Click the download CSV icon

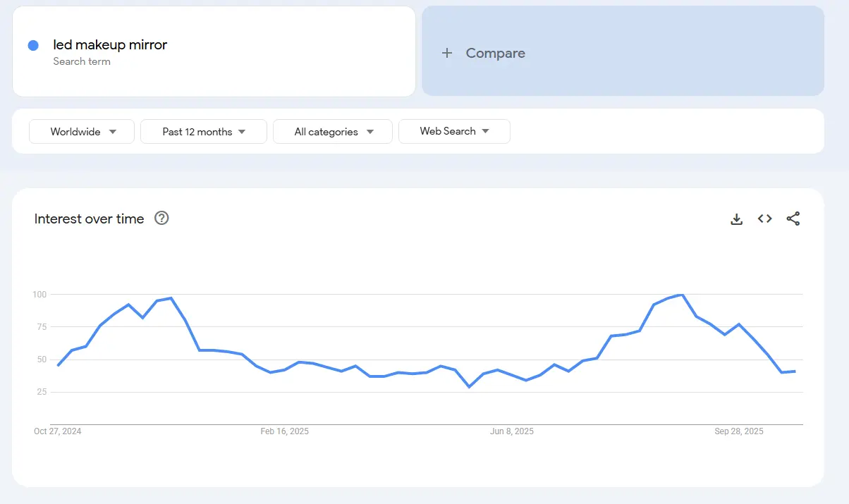pyautogui.click(x=736, y=219)
